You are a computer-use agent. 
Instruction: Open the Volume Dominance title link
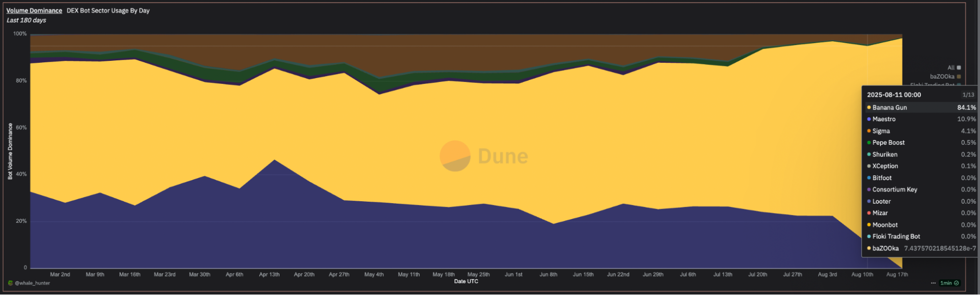click(34, 10)
